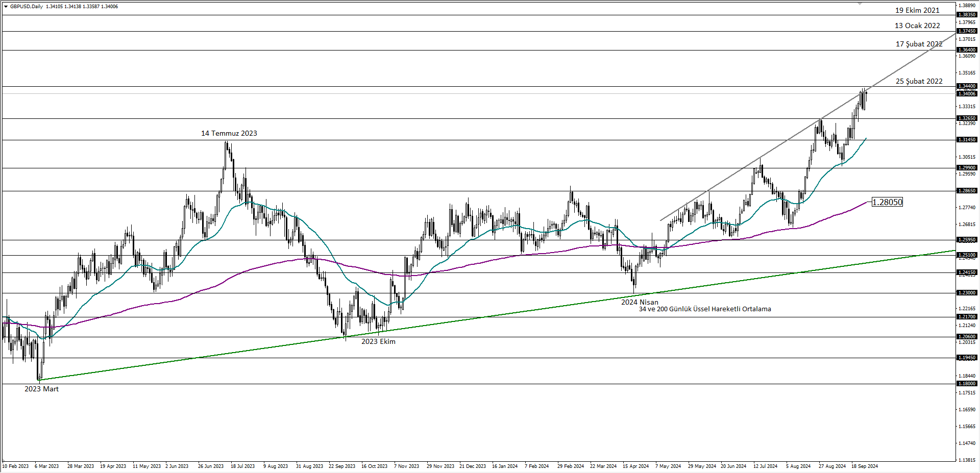Click the 1.31450 price level tag
This screenshot has width=980, height=473.
(967, 140)
